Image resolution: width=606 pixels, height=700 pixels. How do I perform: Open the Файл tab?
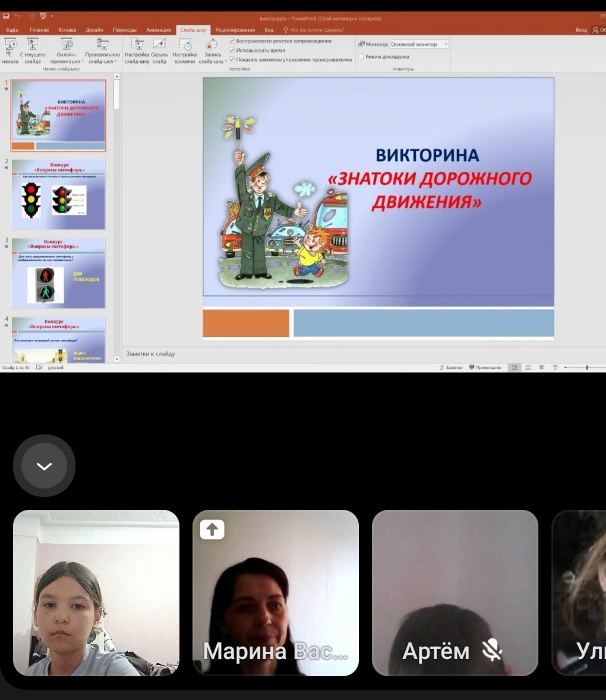12,30
